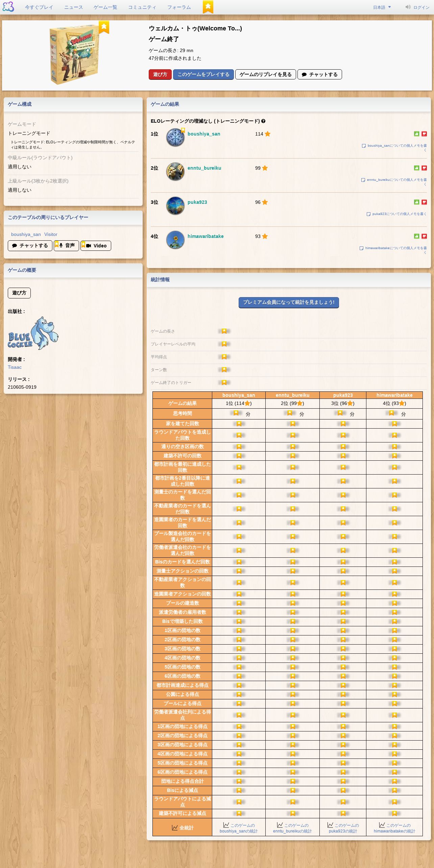The height and width of the screenshot is (868, 434).
Task: Click the トレーニングモード game mode value
Action: coord(29,134)
